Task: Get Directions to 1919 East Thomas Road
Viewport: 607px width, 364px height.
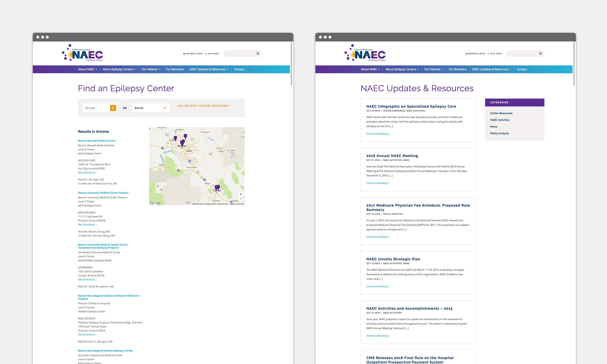Action: point(87,335)
